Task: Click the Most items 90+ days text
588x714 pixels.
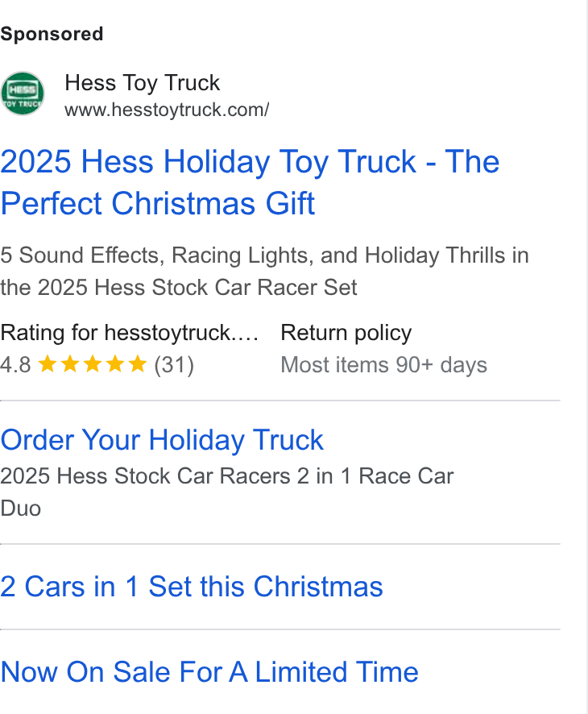Action: coord(383,365)
